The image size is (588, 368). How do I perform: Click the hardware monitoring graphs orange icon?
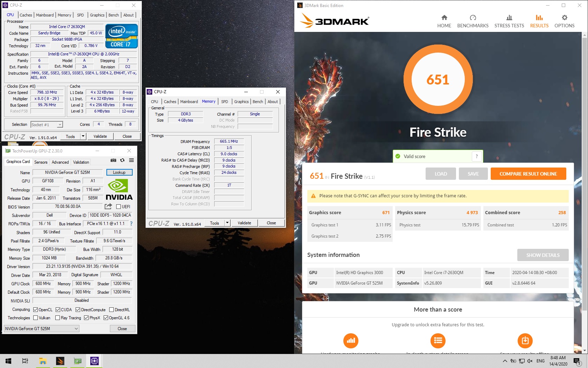351,340
